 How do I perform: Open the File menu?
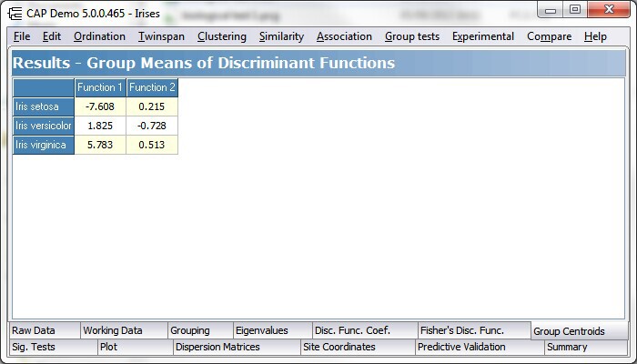(22, 36)
